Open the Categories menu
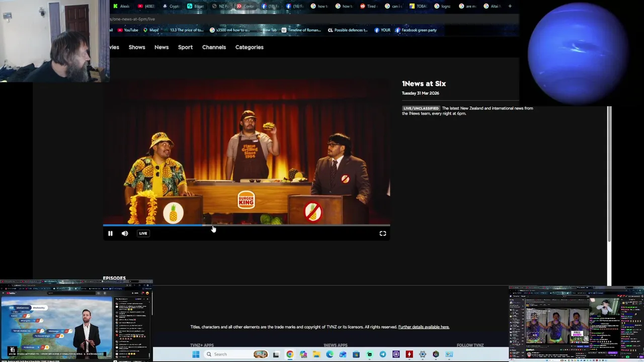The image size is (644, 362). click(250, 47)
